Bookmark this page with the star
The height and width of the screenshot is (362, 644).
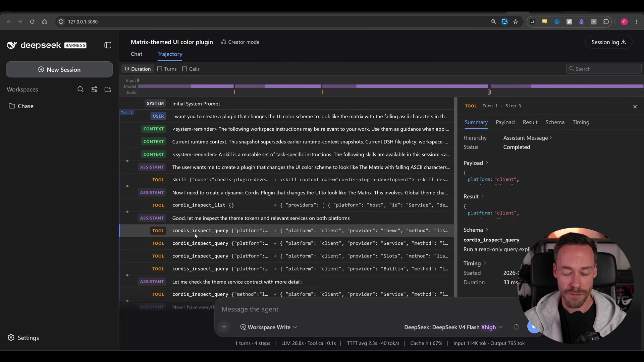pos(516,22)
